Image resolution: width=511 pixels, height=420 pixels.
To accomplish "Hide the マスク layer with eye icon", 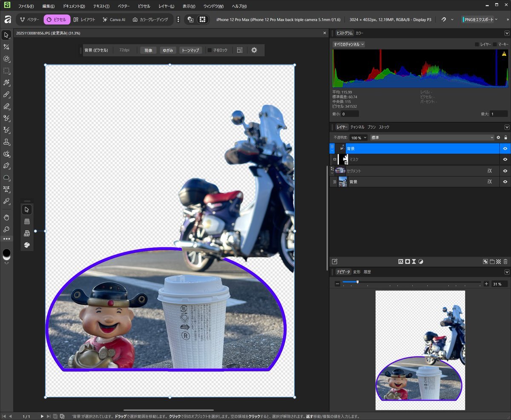I will pyautogui.click(x=505, y=159).
